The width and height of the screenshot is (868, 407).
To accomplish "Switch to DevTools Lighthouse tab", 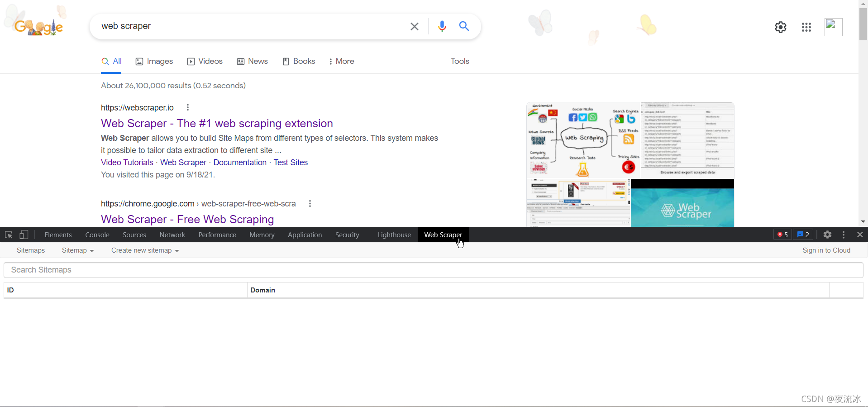I will [394, 235].
